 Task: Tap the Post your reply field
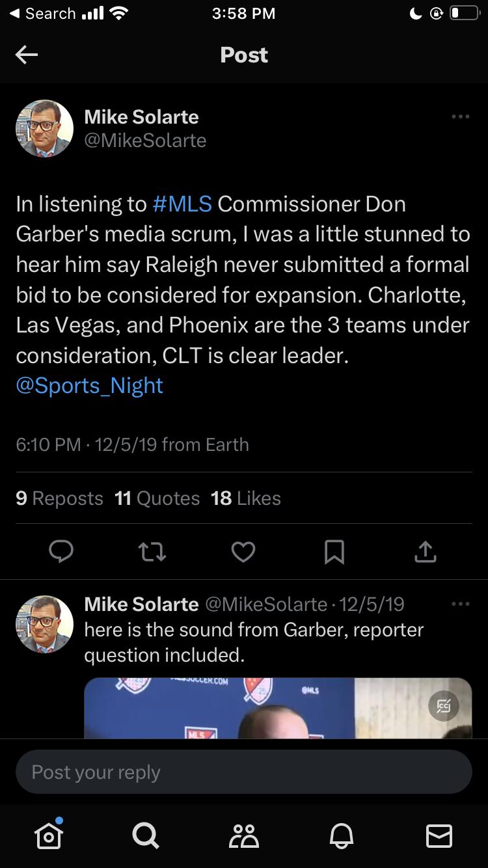click(x=244, y=772)
